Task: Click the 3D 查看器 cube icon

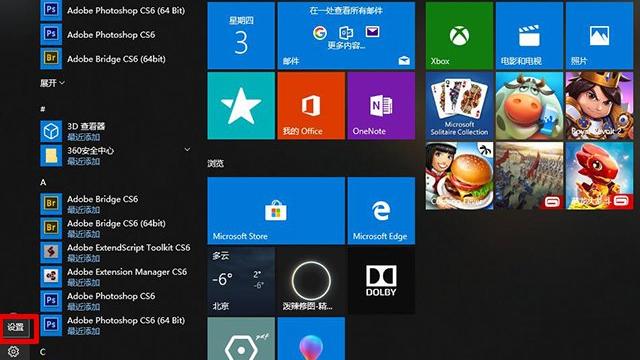Action: pos(51,131)
